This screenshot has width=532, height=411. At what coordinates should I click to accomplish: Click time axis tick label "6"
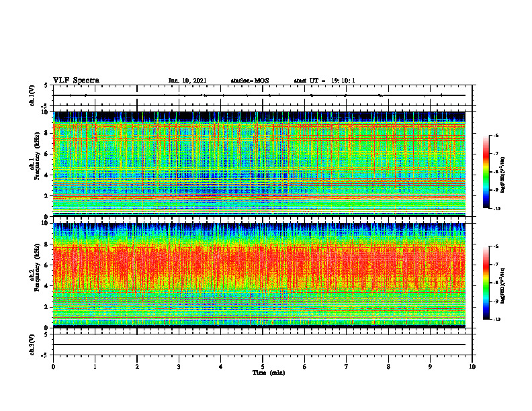(x=305, y=367)
